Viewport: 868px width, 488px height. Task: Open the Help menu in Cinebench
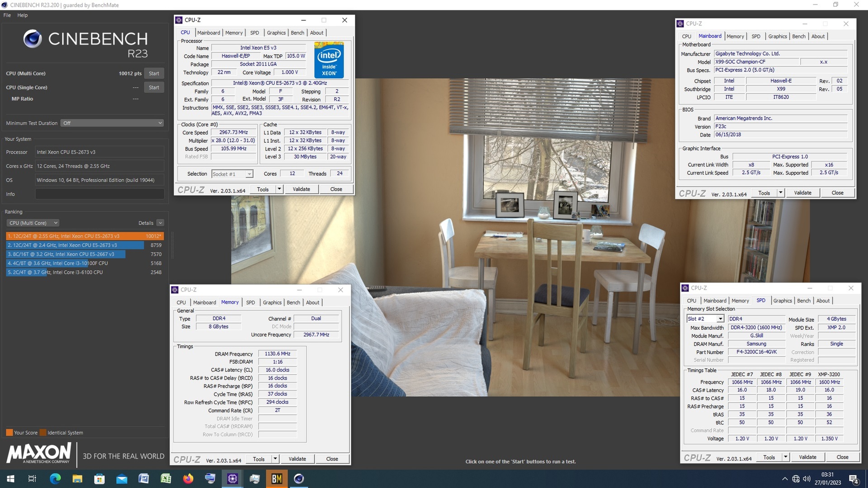point(23,15)
